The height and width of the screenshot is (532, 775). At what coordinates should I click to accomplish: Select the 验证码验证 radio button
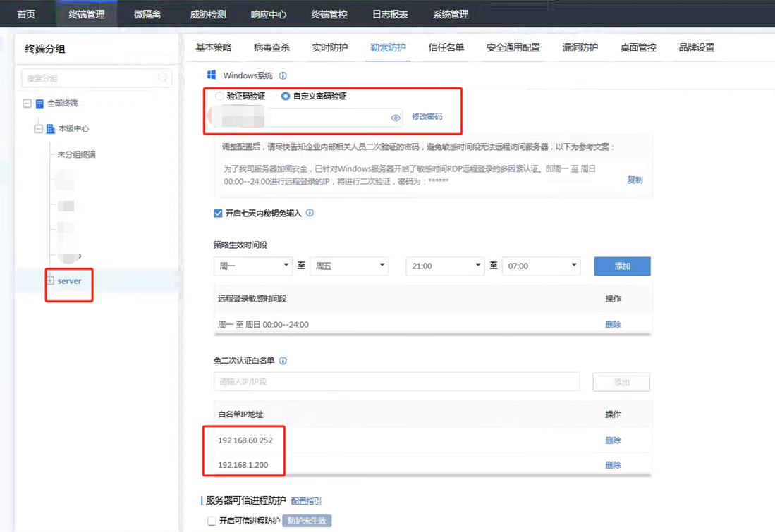219,96
